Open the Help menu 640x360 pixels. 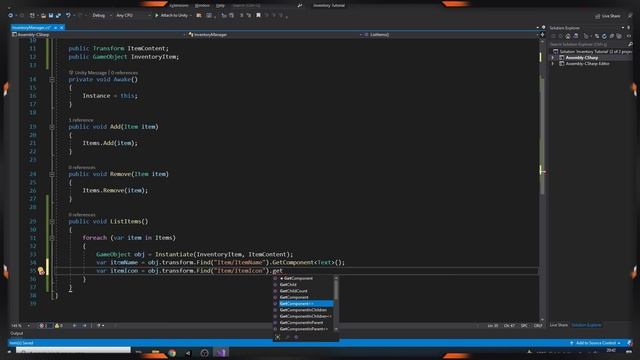point(220,6)
